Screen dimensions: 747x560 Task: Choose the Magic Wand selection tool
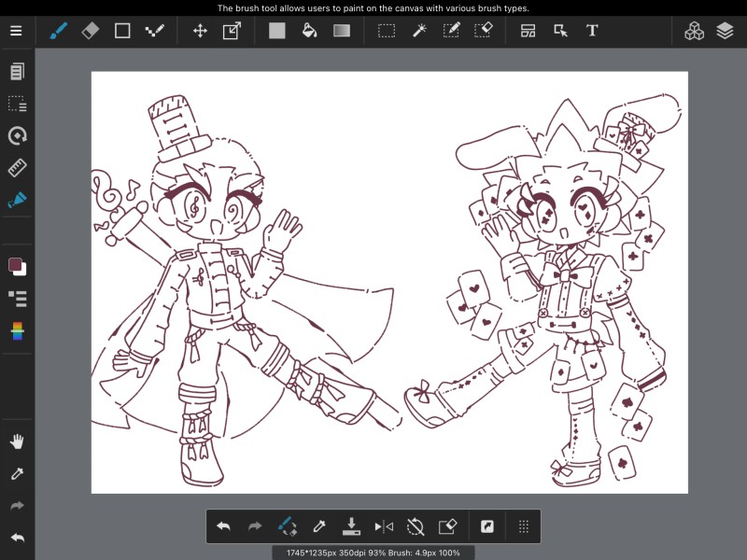[419, 31]
